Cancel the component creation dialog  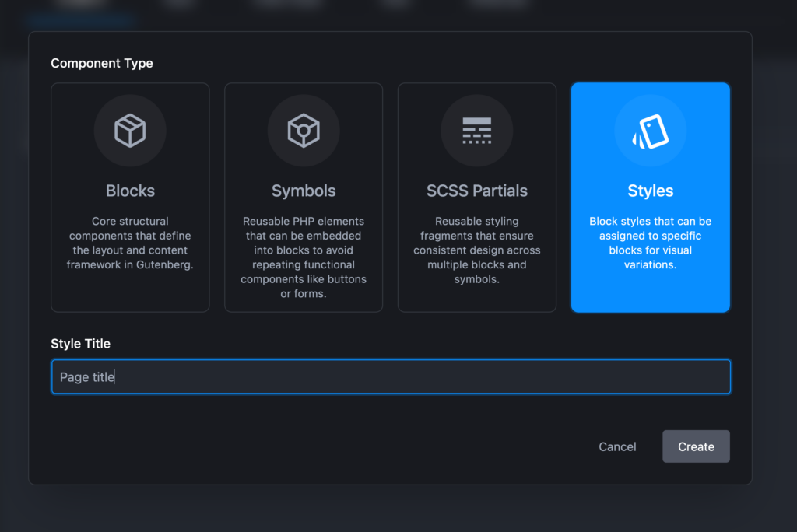[617, 446]
